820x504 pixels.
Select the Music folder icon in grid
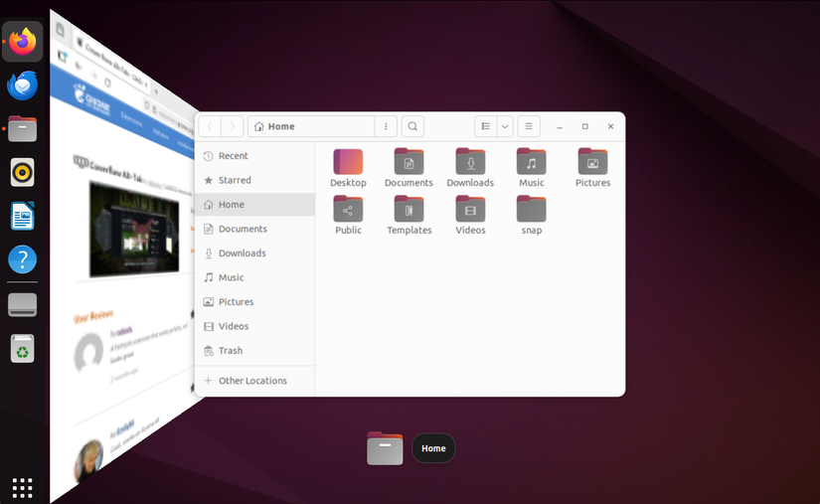pyautogui.click(x=532, y=162)
